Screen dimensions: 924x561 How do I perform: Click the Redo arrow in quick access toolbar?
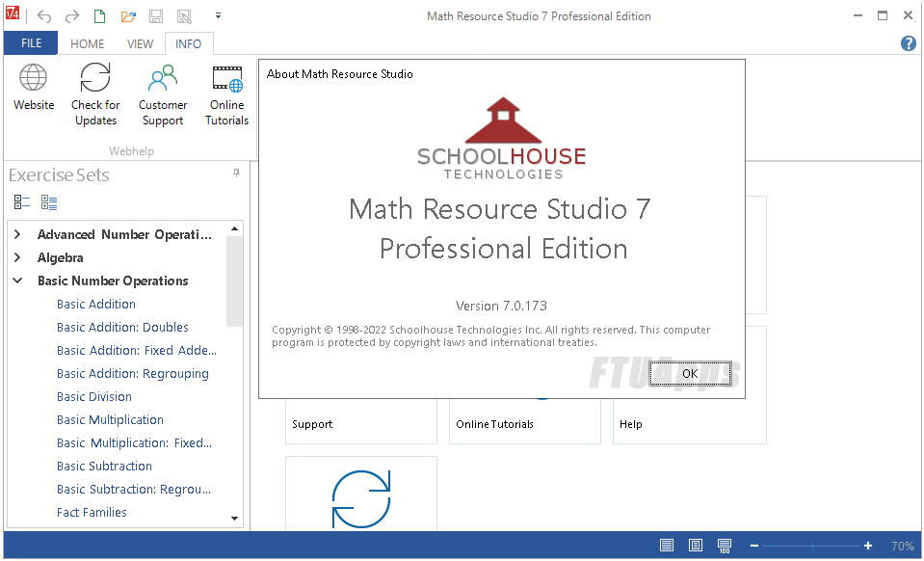72,16
